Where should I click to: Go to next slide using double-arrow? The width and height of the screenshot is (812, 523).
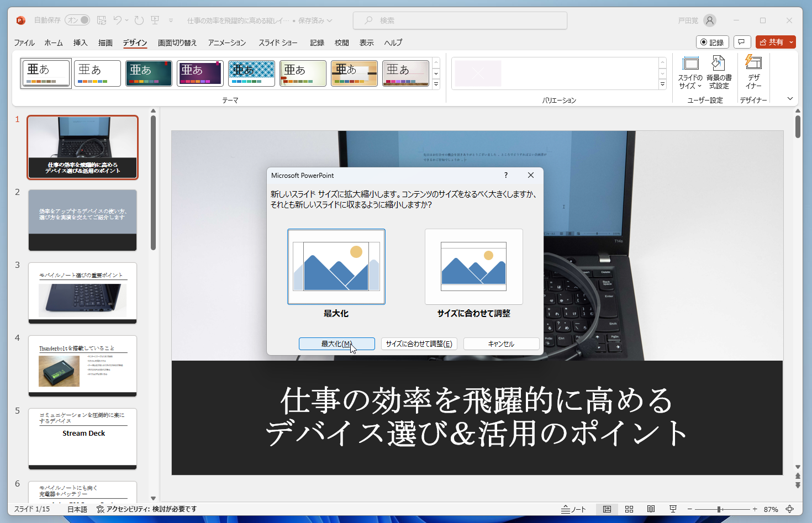coord(798,485)
